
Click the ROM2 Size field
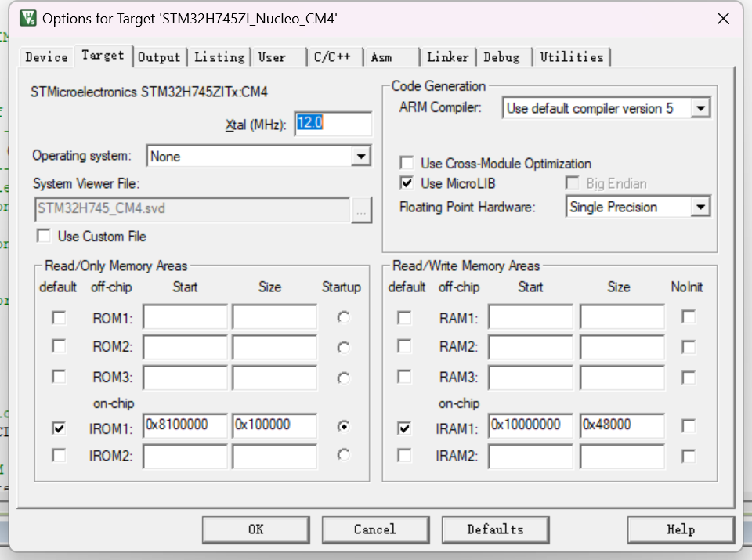click(275, 347)
